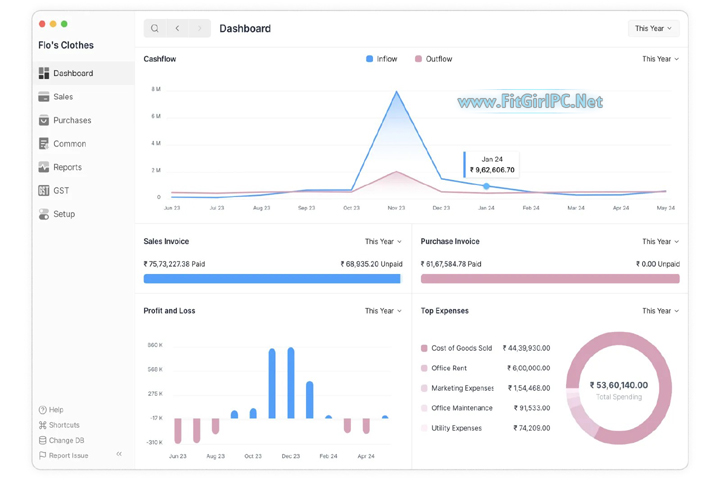
Task: Open the top-right This Year dropdown
Action: pos(653,28)
